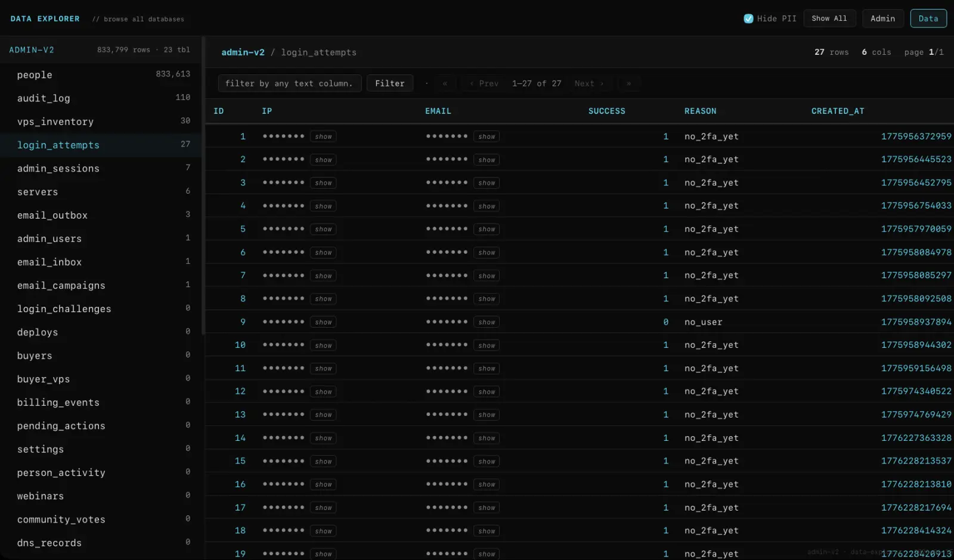Open the people table
954x560 pixels.
(x=34, y=74)
